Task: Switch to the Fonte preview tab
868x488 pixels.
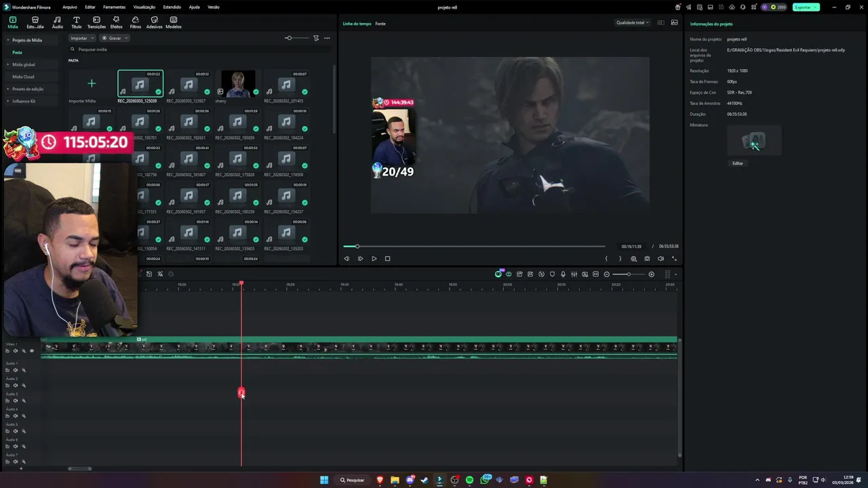Action: 380,24
